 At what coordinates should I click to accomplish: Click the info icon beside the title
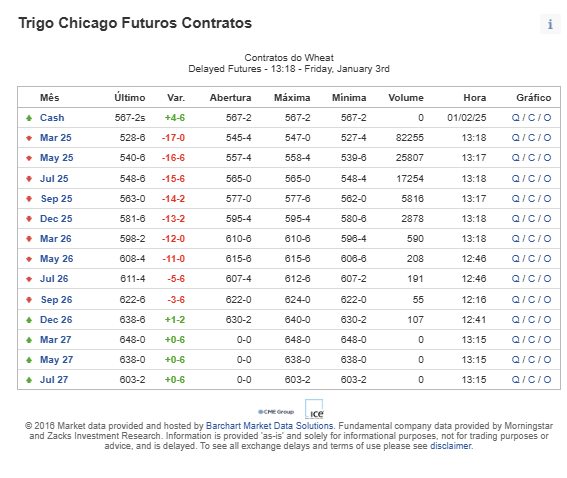(550, 24)
